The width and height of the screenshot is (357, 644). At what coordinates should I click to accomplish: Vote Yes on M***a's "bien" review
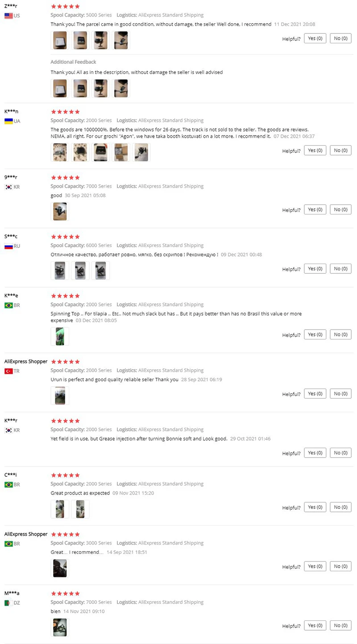pos(315,625)
